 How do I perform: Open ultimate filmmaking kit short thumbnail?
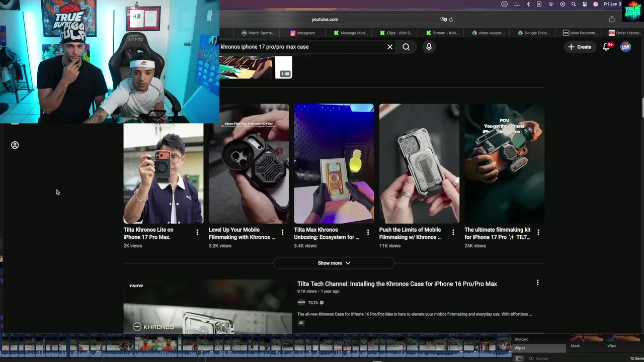505,164
